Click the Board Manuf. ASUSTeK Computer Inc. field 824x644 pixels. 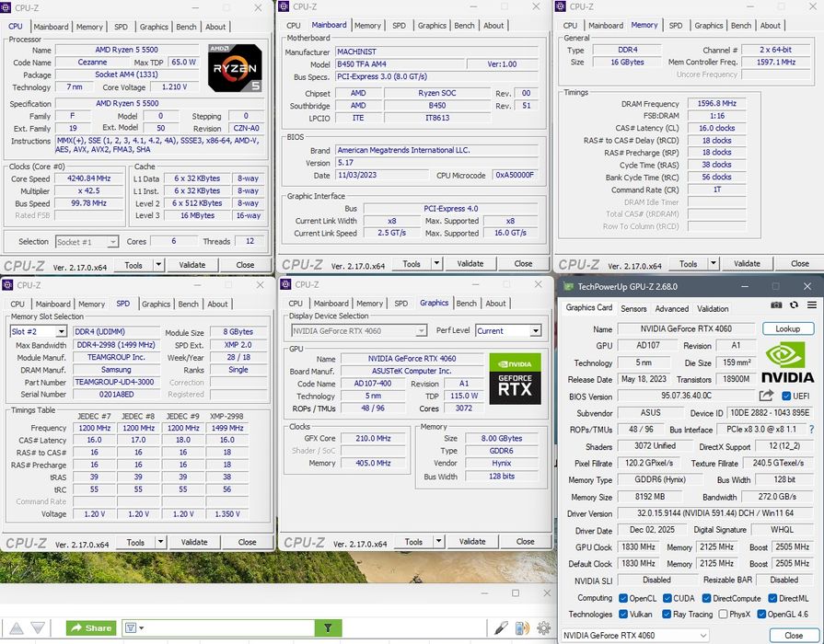pyautogui.click(x=412, y=371)
